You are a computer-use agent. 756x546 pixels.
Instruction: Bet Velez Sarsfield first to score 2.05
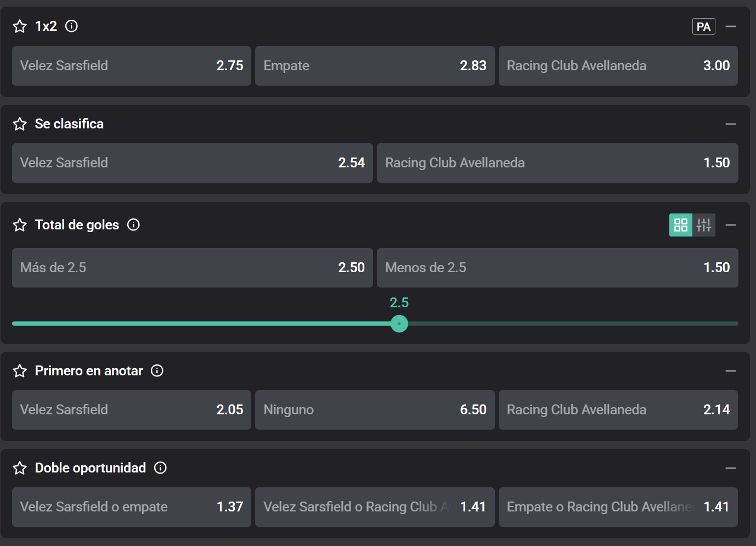tap(132, 410)
